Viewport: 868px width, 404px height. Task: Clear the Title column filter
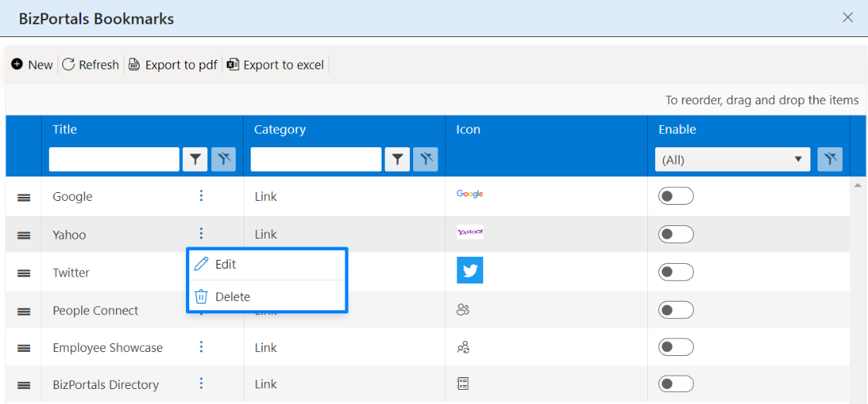point(224,160)
